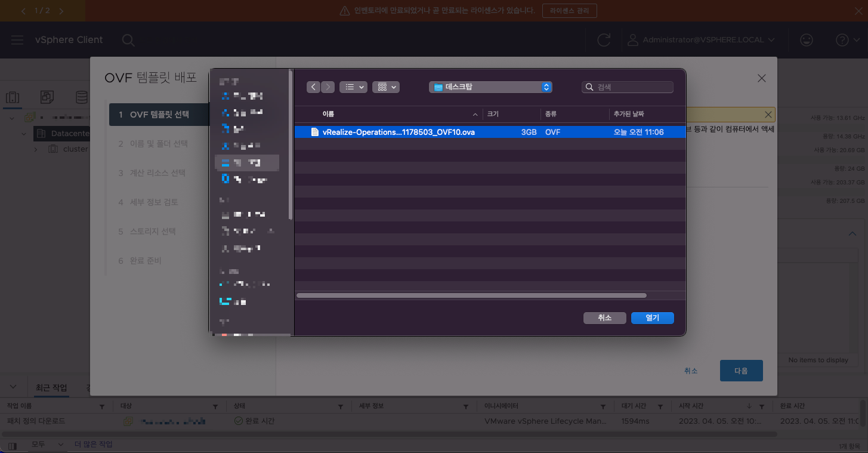This screenshot has width=868, height=453.
Task: Click filter icon on 대상 column
Action: [215, 406]
